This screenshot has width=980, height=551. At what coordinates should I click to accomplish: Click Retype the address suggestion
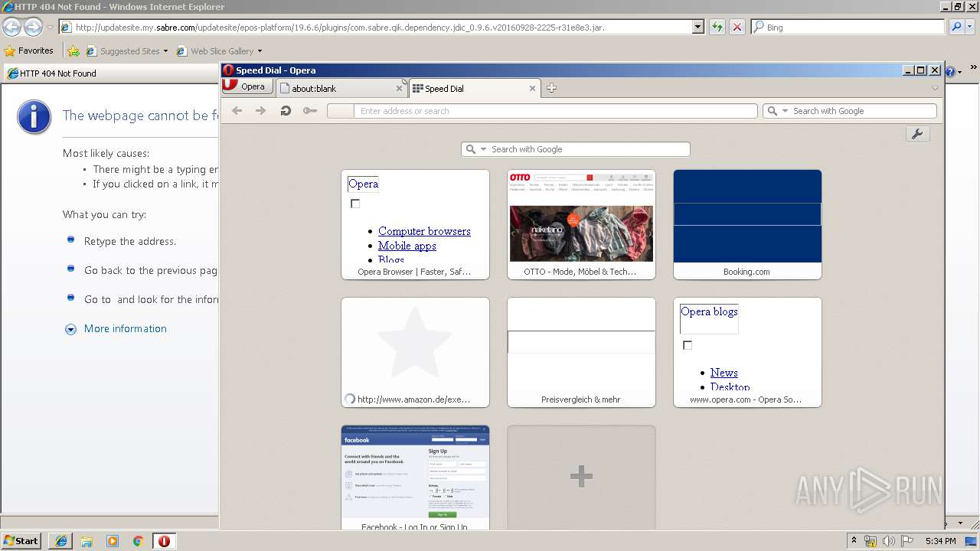pos(130,241)
